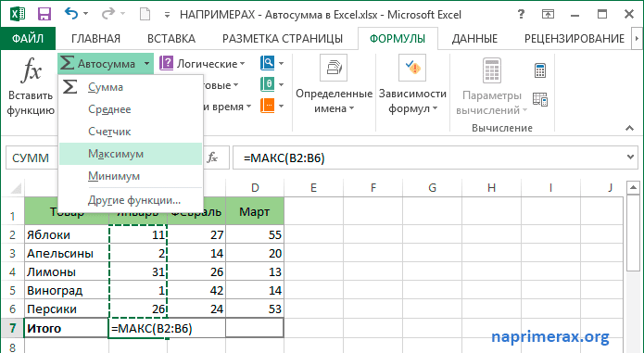The width and height of the screenshot is (644, 353).
Task: Click the vertical scrollbar up arrow
Action: 633,188
